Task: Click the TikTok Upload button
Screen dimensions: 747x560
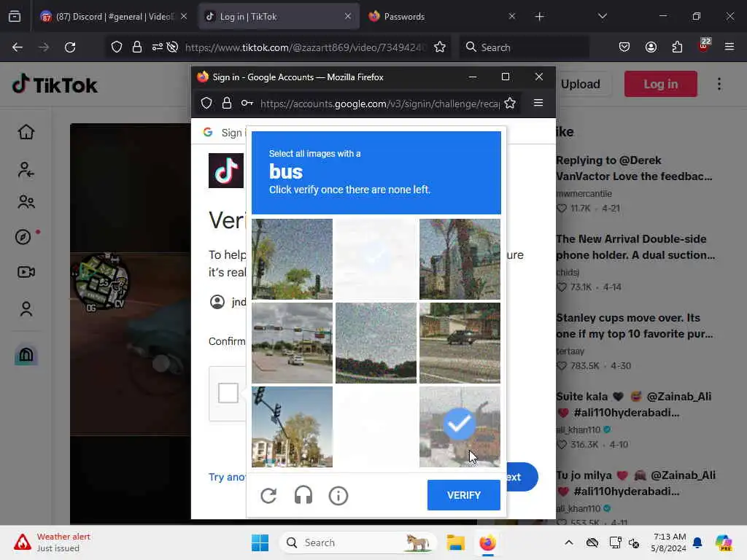Action: (x=580, y=84)
